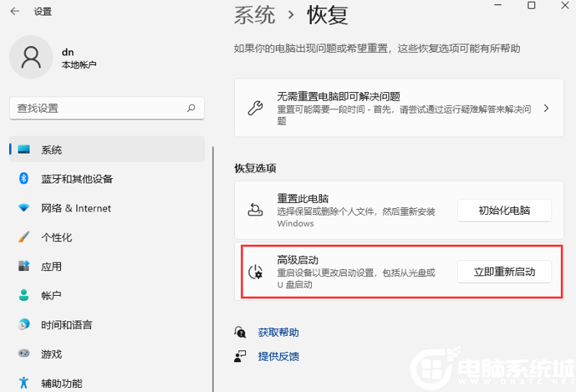Click the 辅助功能 accessibility icon

[x=24, y=383]
